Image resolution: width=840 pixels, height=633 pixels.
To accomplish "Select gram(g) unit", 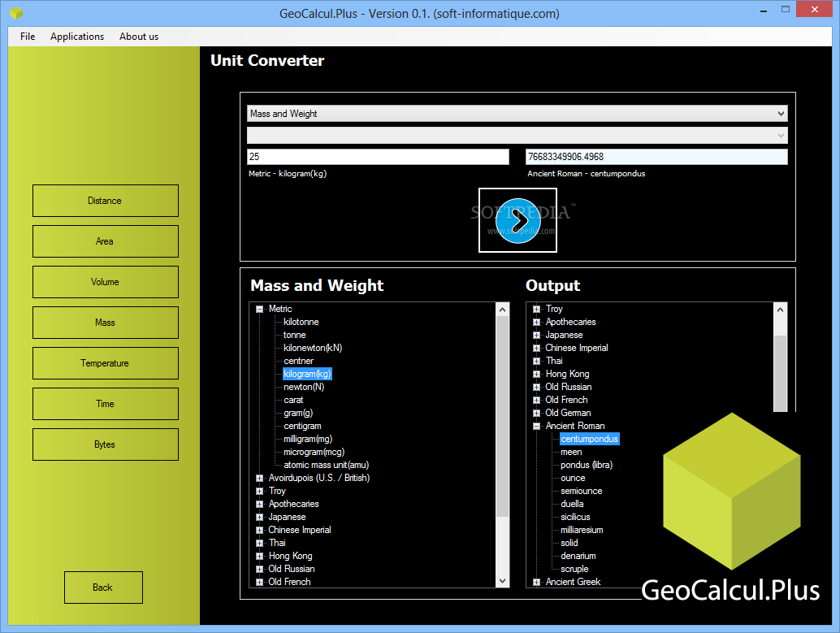I will coord(298,413).
